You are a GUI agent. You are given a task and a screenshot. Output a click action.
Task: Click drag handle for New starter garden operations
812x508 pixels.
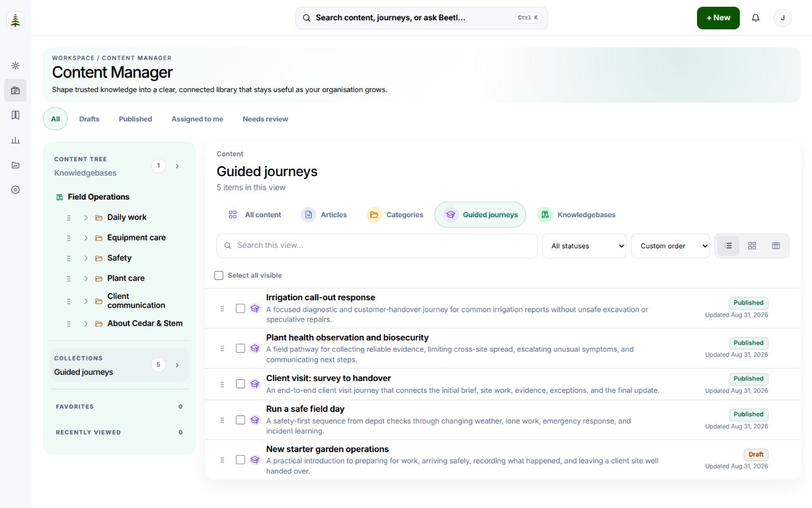tap(222, 460)
